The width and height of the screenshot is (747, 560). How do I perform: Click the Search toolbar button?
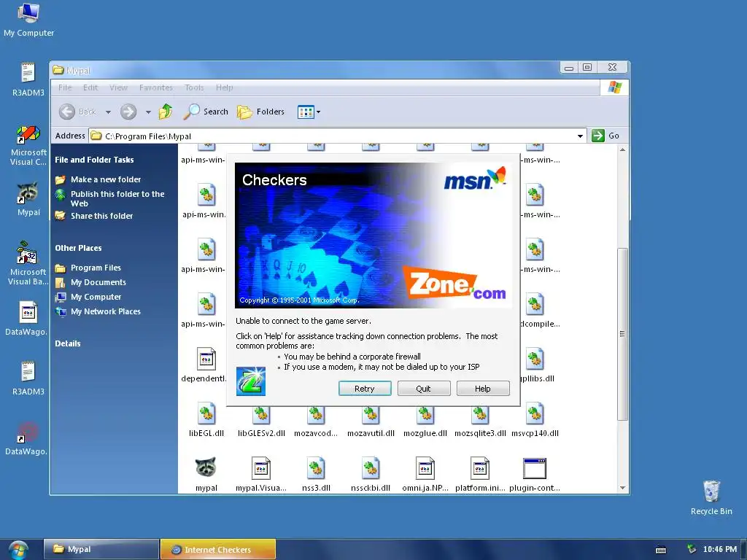(206, 112)
